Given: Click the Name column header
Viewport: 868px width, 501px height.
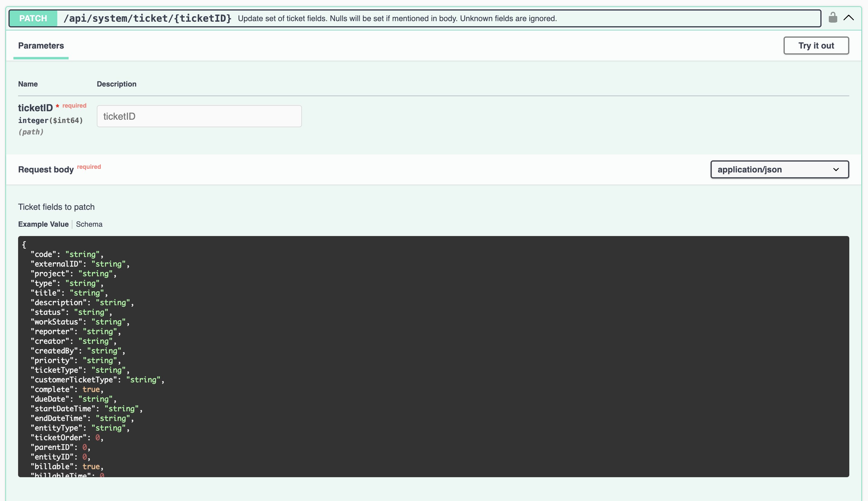Looking at the screenshot, I should click(28, 84).
